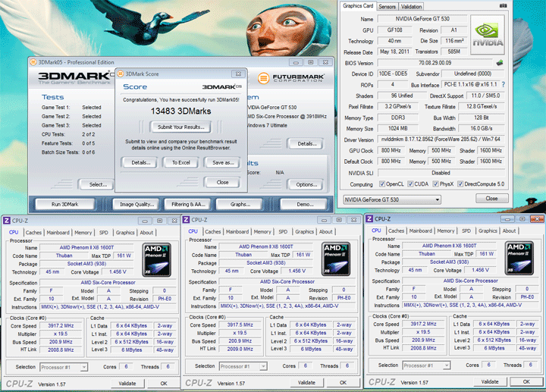The width and height of the screenshot is (546, 392).
Task: Click the Z icon of the middle CPU-Z window
Action: 186,220
